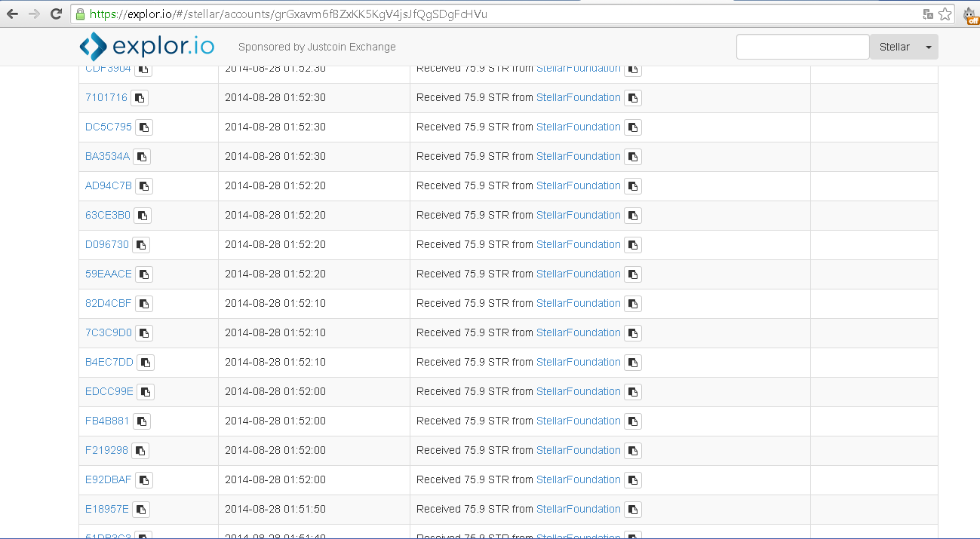
Task: Copy transaction hash E18957E
Action: 141,510
